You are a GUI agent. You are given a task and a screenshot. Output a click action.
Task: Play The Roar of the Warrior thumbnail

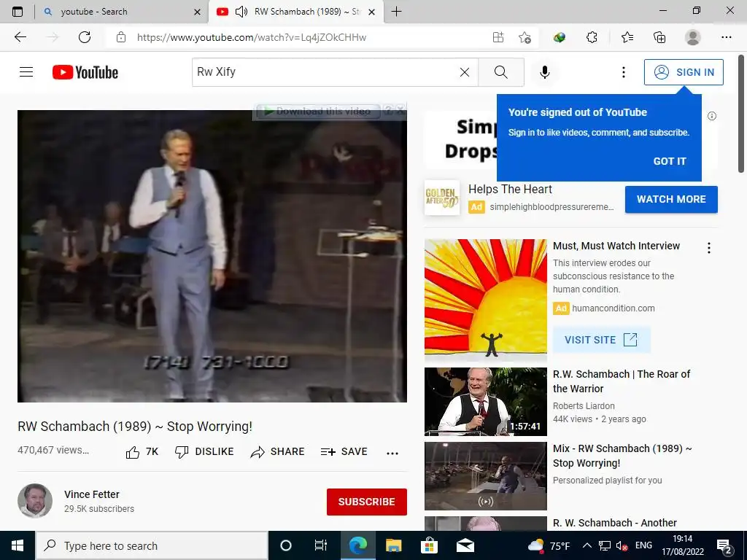coord(485,402)
